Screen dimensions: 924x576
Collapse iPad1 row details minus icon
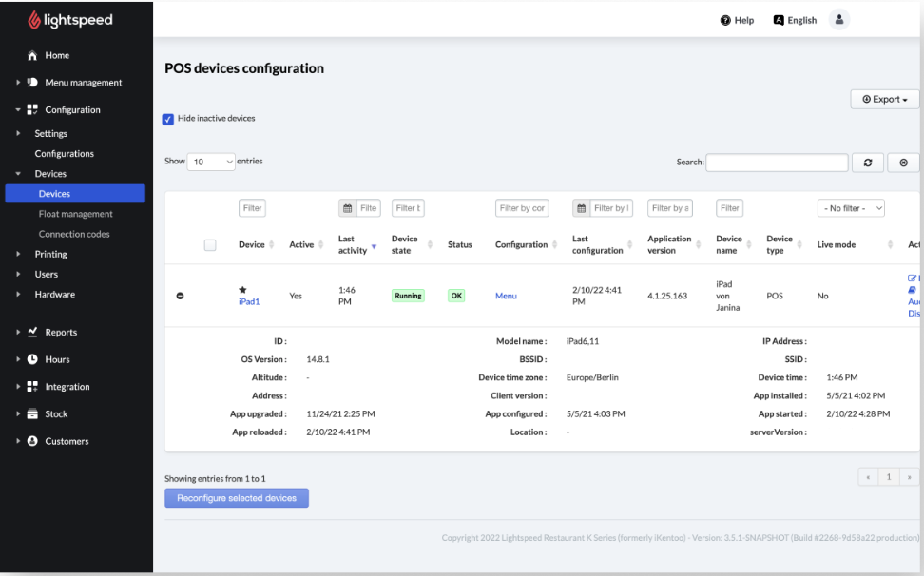coord(181,296)
